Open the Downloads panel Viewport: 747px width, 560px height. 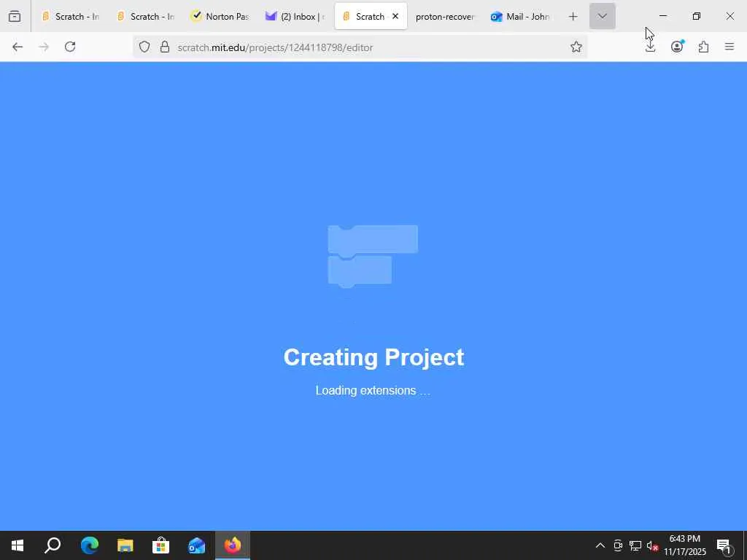(x=650, y=47)
